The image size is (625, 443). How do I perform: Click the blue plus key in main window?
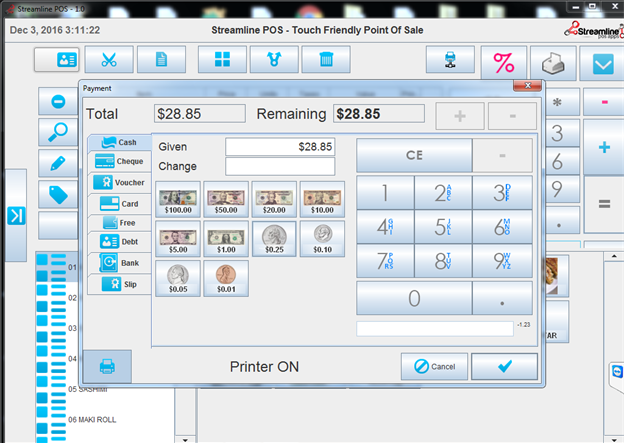(604, 147)
